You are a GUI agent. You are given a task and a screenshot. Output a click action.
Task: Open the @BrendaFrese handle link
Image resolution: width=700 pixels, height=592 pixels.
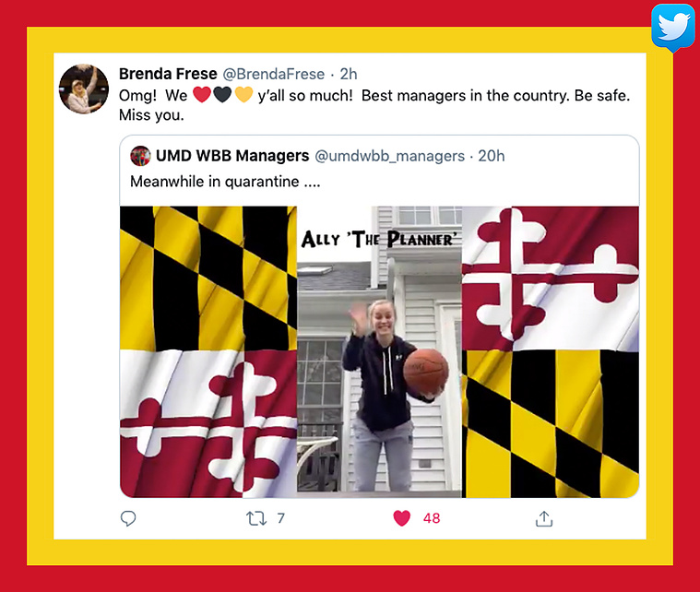click(x=274, y=74)
